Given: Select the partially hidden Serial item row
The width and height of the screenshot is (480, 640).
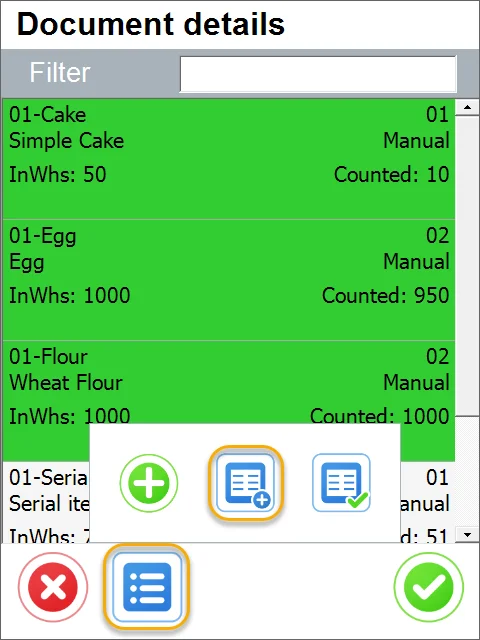Looking at the screenshot, I should 47,502.
